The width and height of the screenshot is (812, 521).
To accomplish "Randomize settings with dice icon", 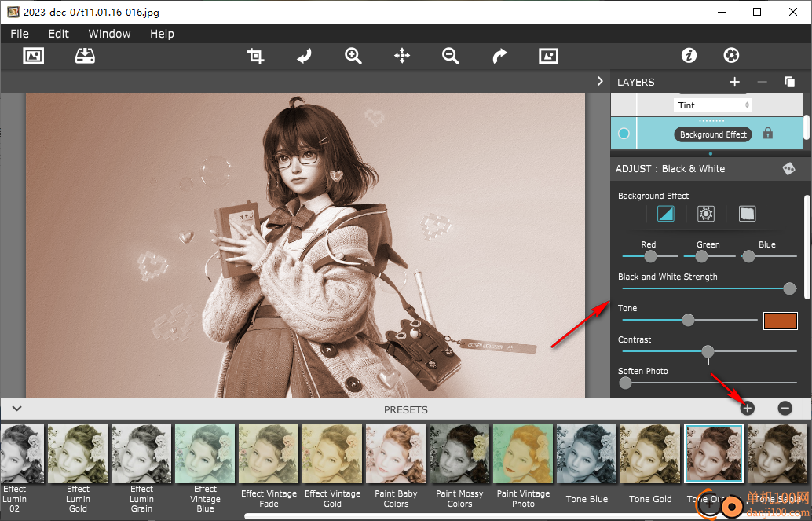I will pos(788,168).
